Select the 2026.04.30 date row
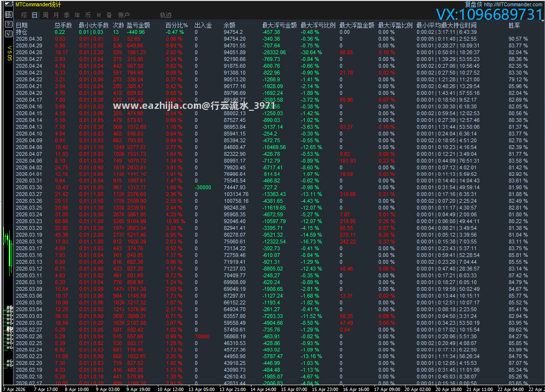545x392 pixels. [29, 39]
